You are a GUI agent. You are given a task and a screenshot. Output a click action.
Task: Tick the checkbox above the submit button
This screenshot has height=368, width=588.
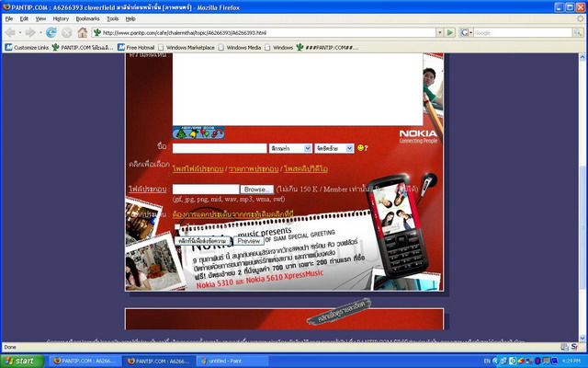[177, 226]
